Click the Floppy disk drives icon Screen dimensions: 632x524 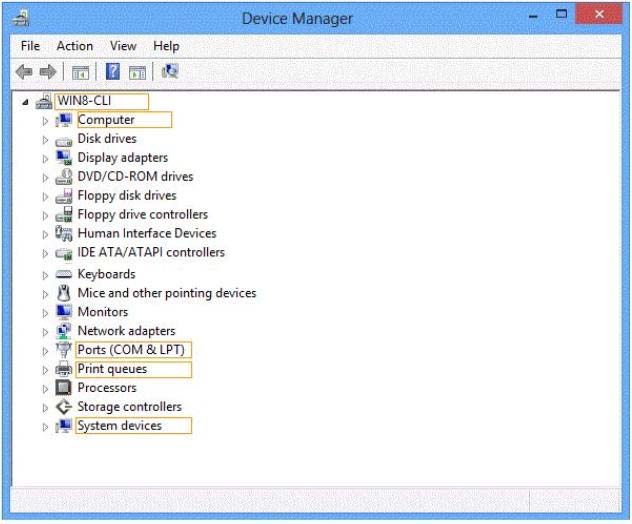click(x=64, y=195)
